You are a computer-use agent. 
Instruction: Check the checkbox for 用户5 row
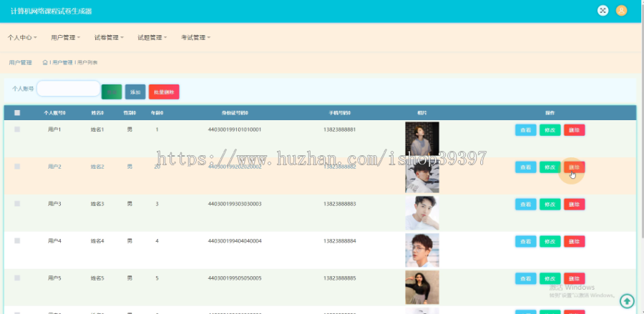point(17,278)
